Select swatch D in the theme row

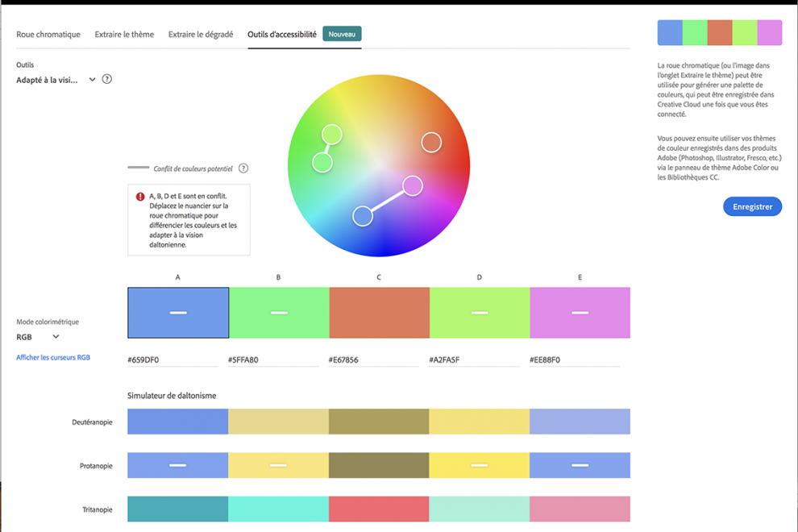[x=479, y=312]
